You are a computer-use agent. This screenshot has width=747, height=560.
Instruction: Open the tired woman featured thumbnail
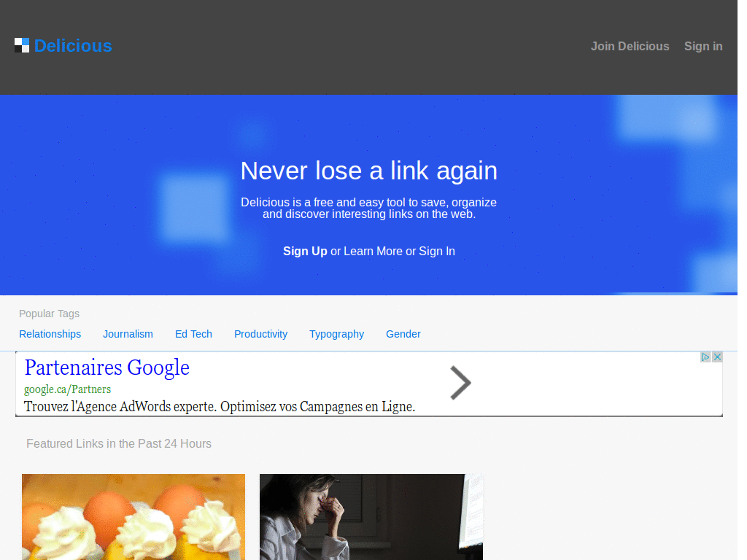[x=371, y=517]
